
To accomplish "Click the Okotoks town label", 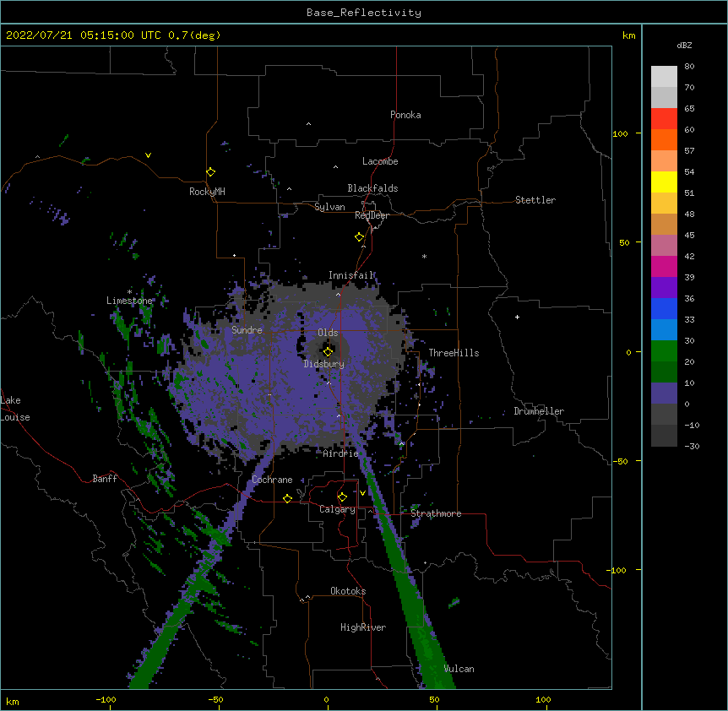I will [348, 591].
